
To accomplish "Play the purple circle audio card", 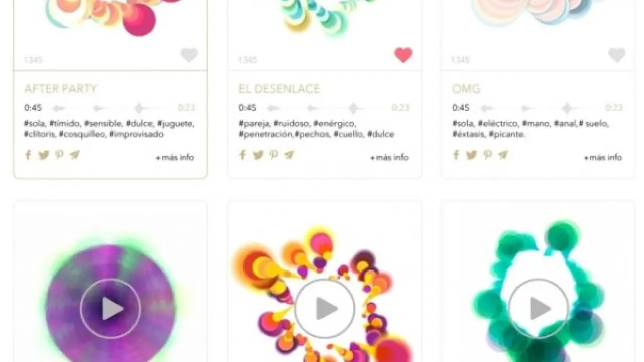I will (111, 308).
